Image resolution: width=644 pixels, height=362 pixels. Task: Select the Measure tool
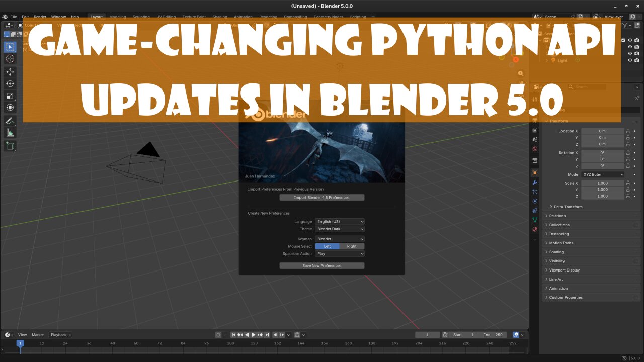pos(10,133)
